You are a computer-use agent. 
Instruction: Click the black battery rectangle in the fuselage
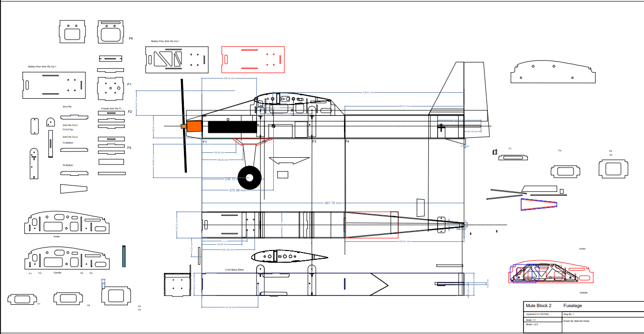click(232, 126)
